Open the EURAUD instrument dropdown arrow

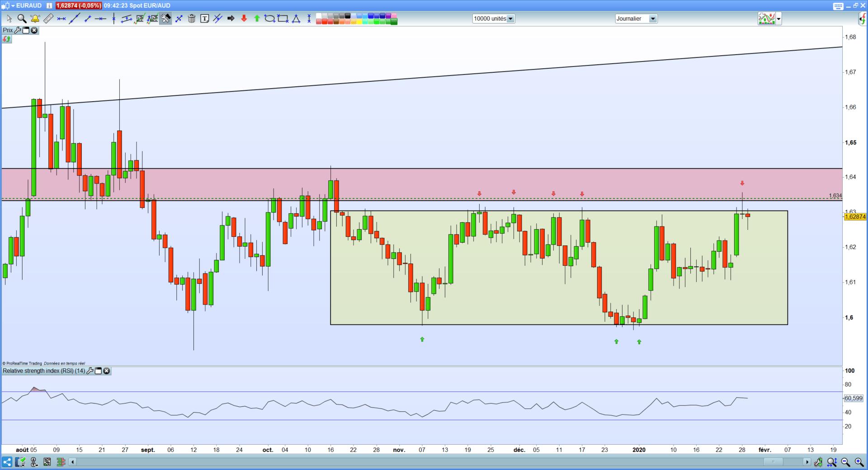[13, 6]
